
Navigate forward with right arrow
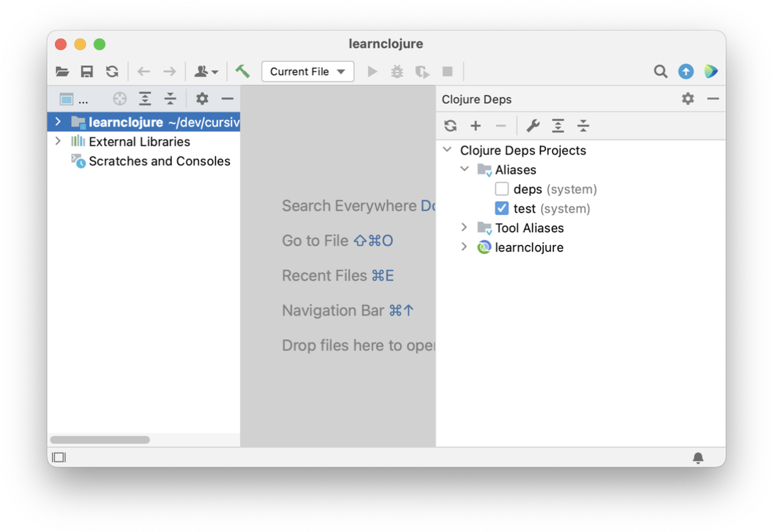click(169, 72)
